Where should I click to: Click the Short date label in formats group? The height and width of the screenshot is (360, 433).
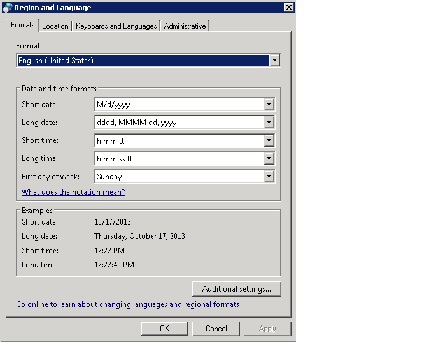(x=38, y=104)
